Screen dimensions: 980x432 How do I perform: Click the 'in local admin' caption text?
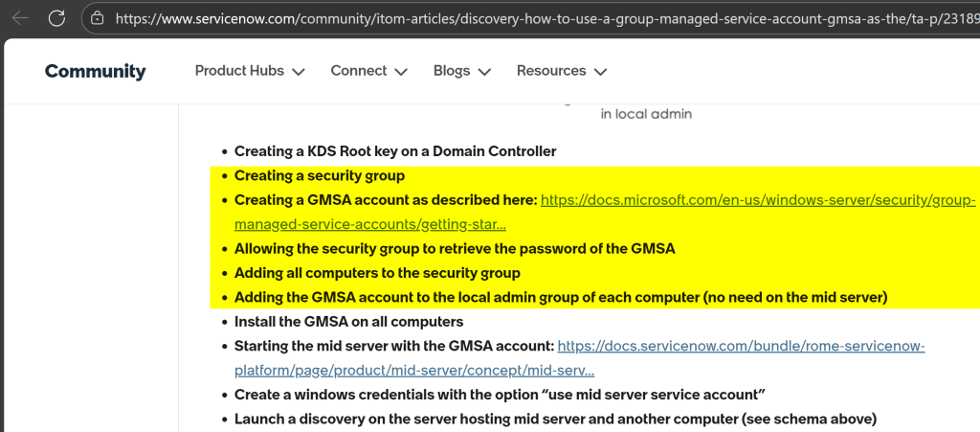tap(646, 114)
